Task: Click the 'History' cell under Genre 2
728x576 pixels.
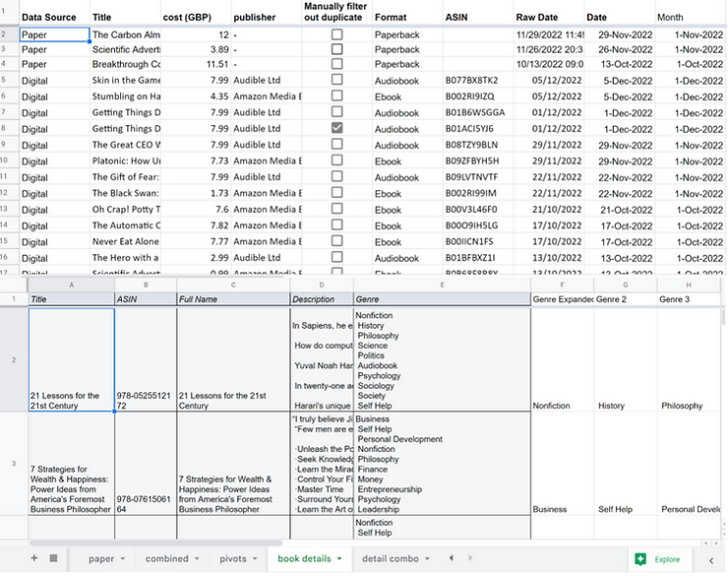Action: 626,359
